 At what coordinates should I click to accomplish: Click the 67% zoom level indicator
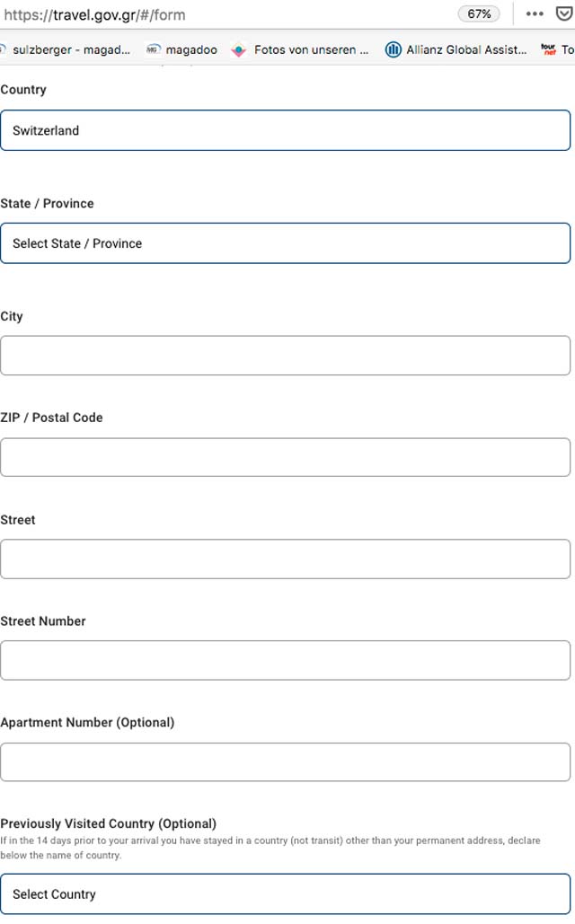pyautogui.click(x=479, y=14)
